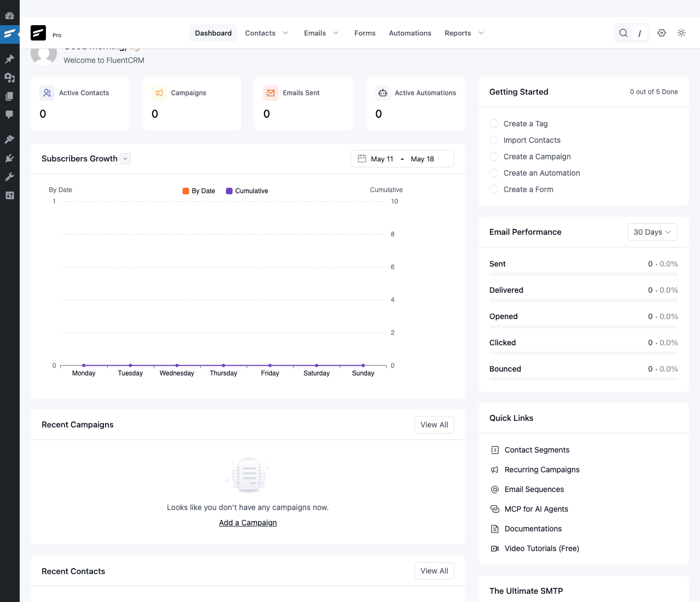Screen dimensions: 700x602
Task: Open the Emails menu item
Action: 315,33
